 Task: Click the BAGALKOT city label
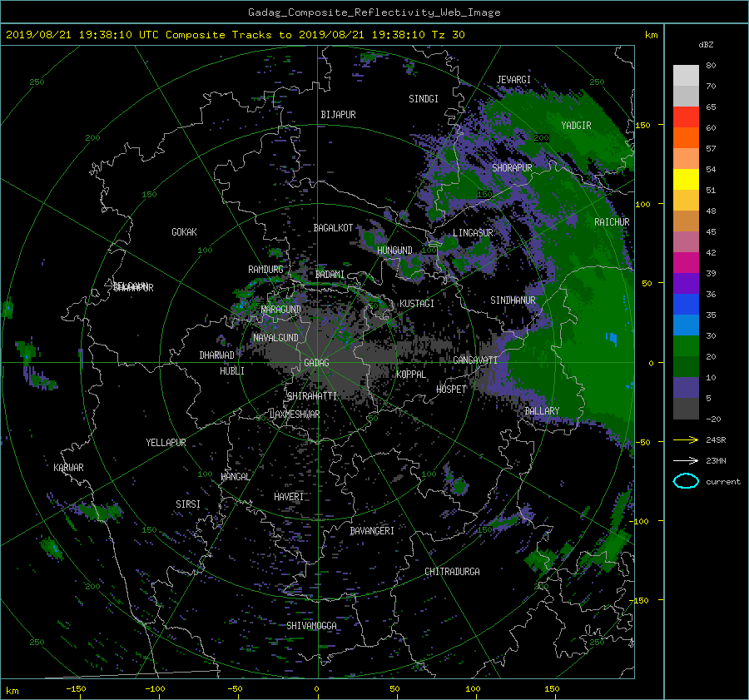tap(333, 228)
